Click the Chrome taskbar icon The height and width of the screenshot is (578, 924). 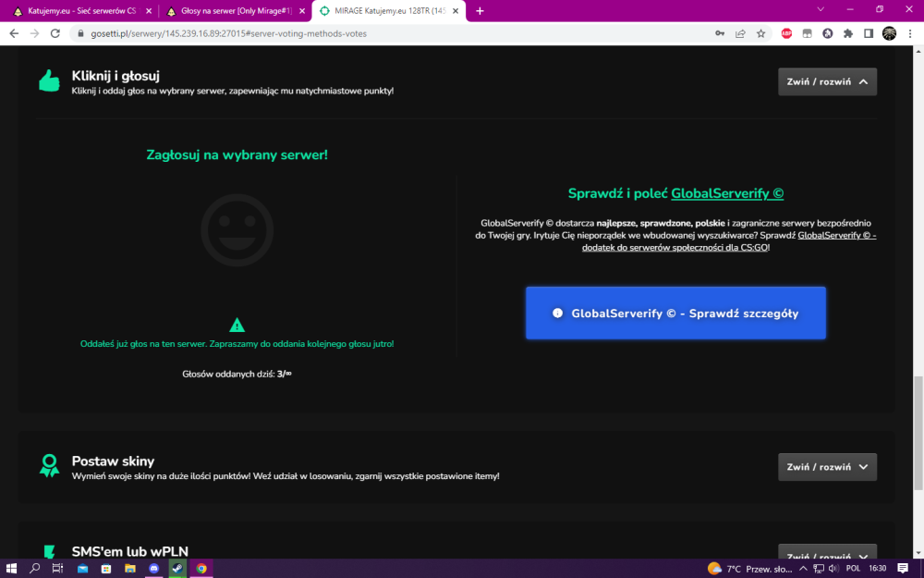coord(201,569)
